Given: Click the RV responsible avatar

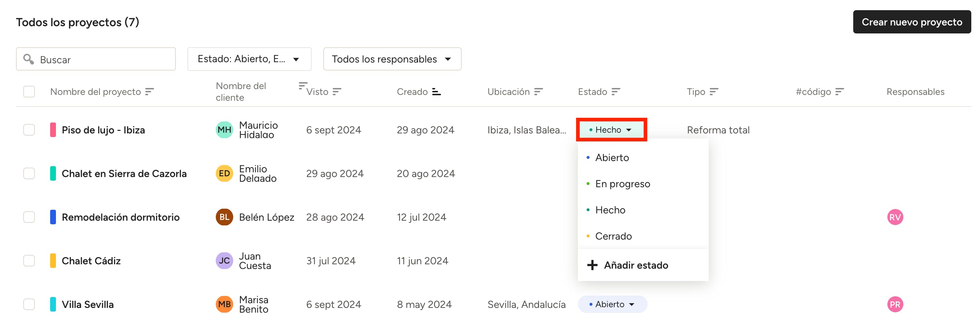Looking at the screenshot, I should 895,217.
